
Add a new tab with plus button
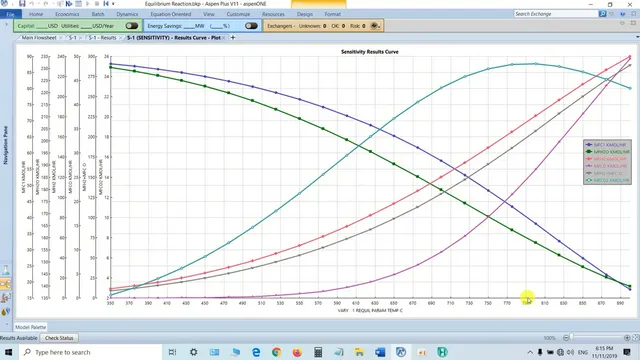[233, 38]
